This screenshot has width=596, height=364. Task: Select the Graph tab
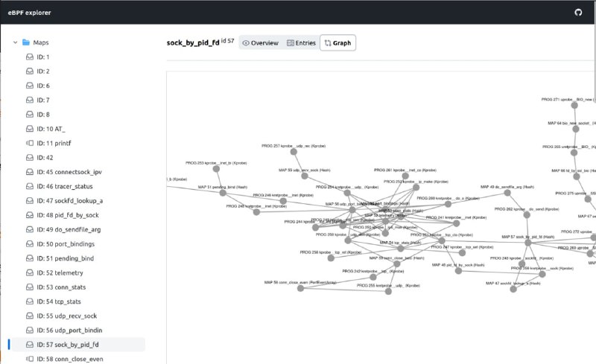[338, 43]
